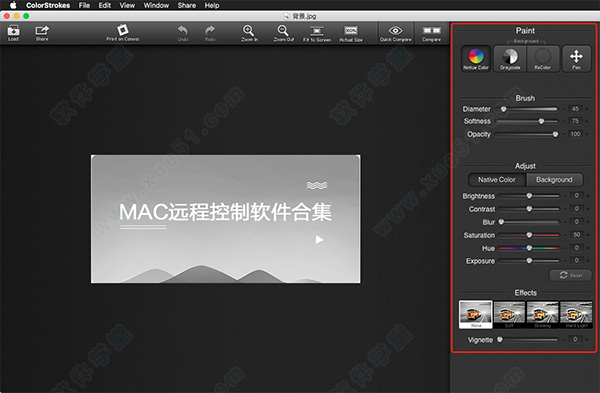This screenshot has width=600, height=393.
Task: Click the Exposure slider handle
Action: coord(529,261)
